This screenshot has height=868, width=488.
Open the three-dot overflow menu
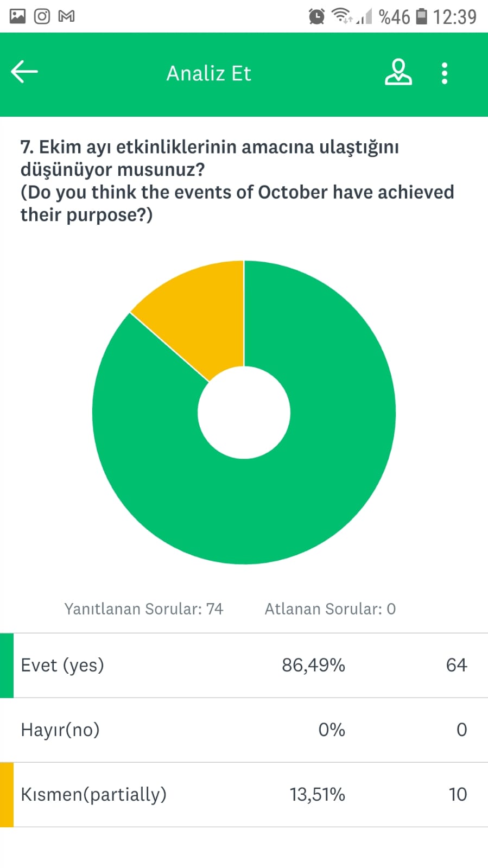tap(445, 72)
